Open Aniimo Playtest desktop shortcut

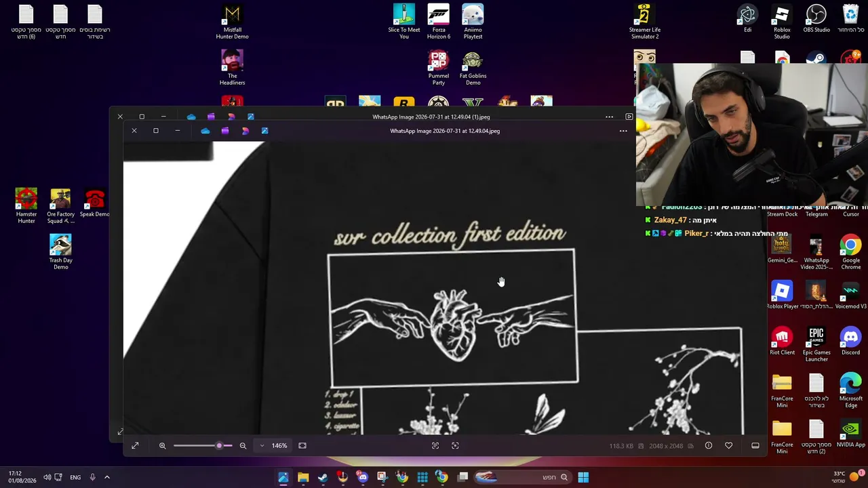pos(473,22)
